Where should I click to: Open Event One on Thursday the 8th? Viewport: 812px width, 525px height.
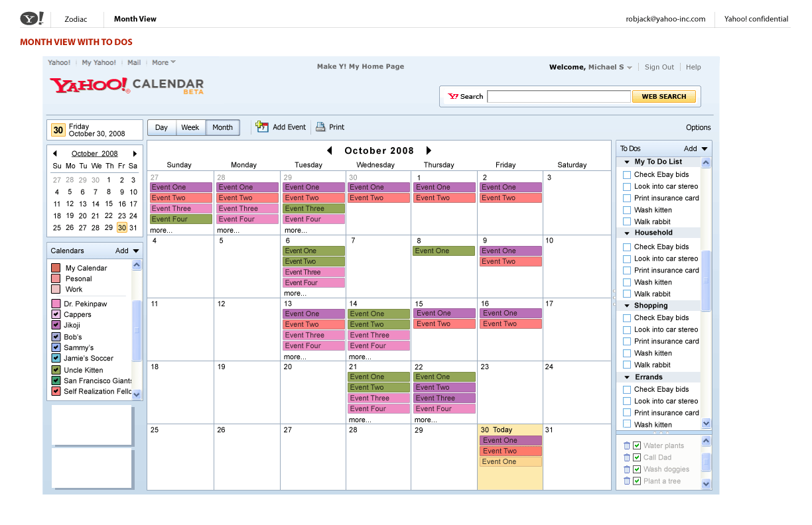(444, 251)
